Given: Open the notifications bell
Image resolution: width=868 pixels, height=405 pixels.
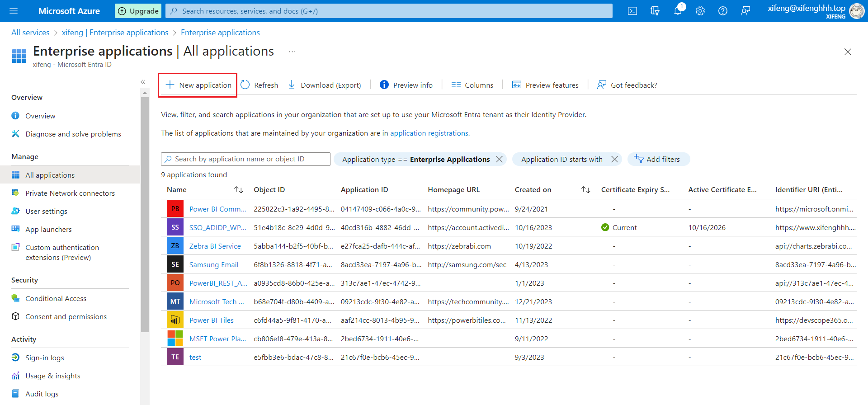Looking at the screenshot, I should point(678,11).
